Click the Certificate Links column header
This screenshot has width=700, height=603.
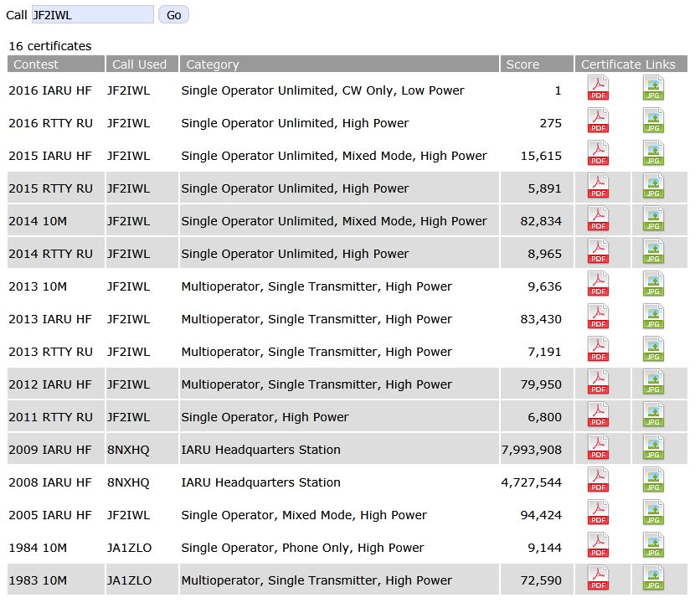631,64
